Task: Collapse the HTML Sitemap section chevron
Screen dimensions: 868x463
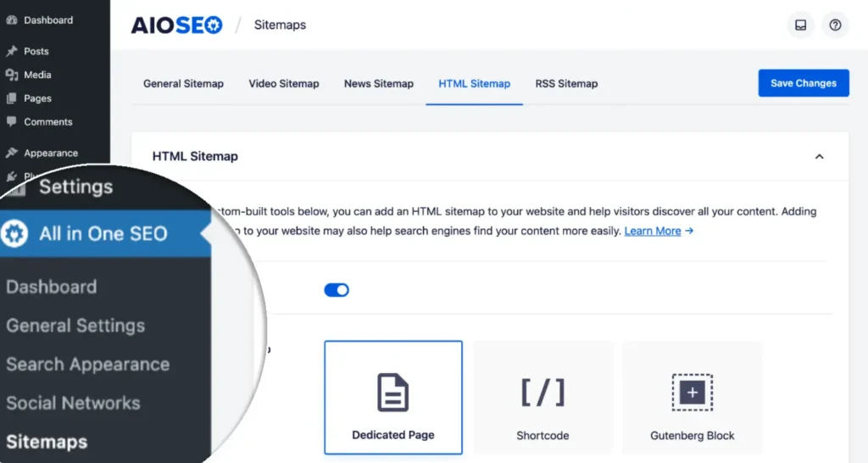Action: [820, 157]
